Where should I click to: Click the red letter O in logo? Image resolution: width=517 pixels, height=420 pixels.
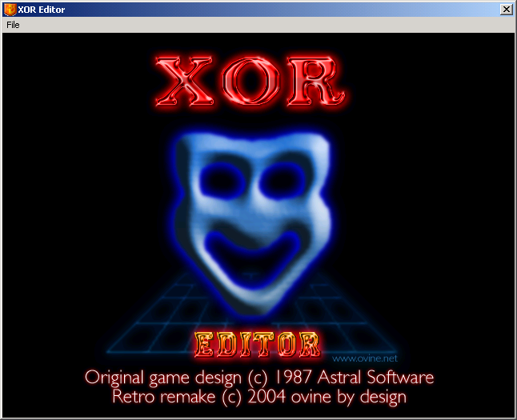click(x=257, y=82)
